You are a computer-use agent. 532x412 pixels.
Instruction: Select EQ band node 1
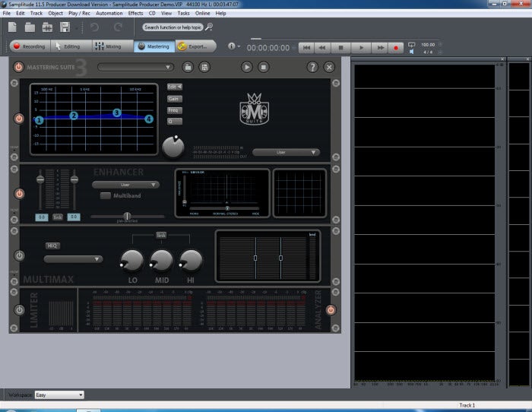[x=39, y=120]
